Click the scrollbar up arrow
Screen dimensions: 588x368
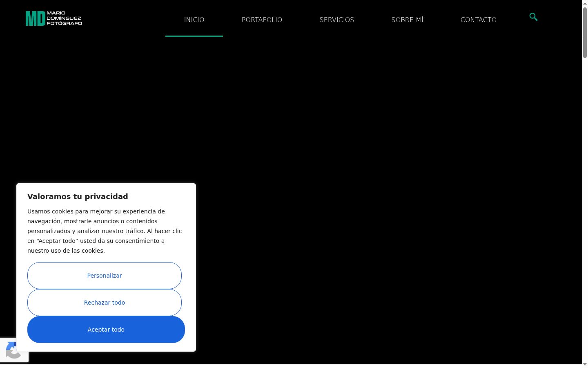pyautogui.click(x=585, y=3)
